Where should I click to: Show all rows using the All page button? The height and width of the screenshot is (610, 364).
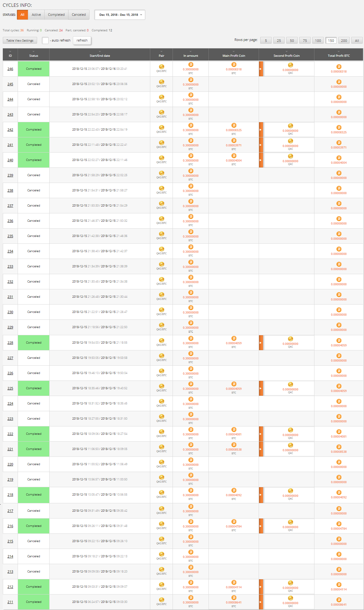click(357, 41)
